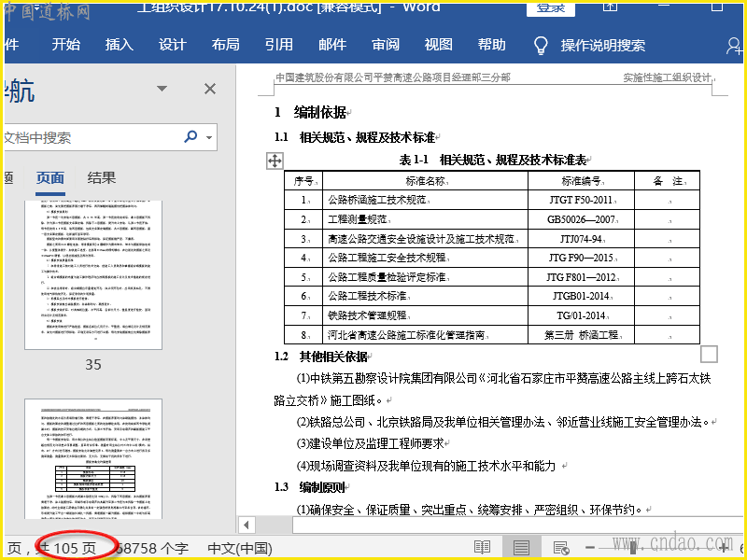
Task: Select page 35 thumbnail
Action: tap(93, 274)
